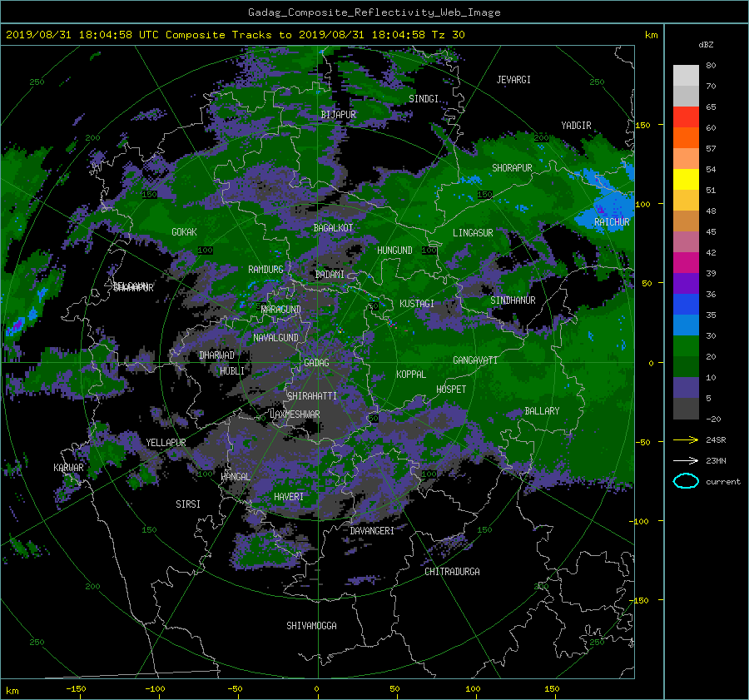This screenshot has height=700, width=749.
Task: Click the SHIVAMOGGA city label
Action: tap(311, 626)
